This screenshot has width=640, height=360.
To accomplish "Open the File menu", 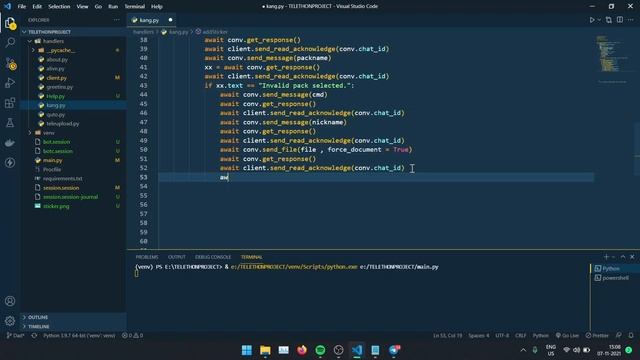I will tap(22, 7).
